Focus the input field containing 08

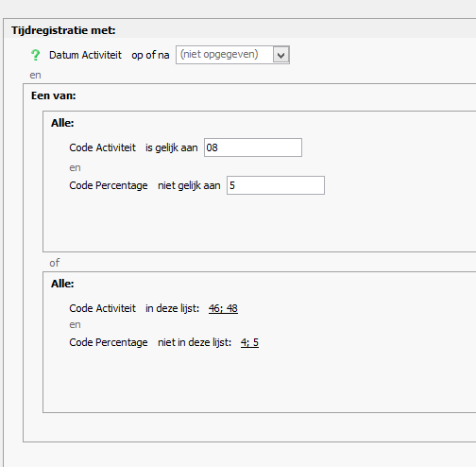click(253, 147)
